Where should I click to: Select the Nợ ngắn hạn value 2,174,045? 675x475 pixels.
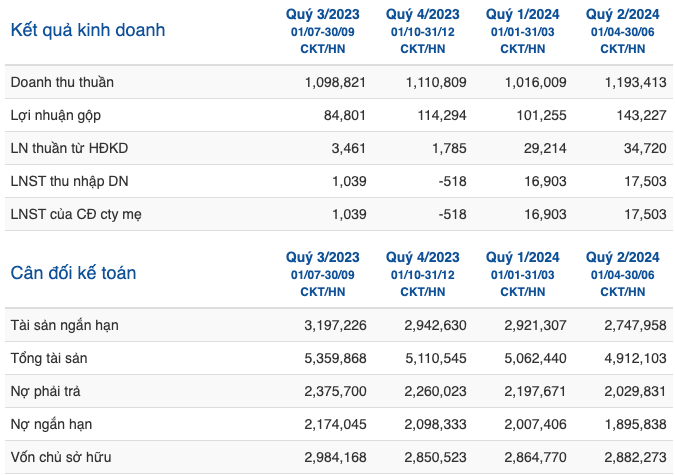(335, 424)
